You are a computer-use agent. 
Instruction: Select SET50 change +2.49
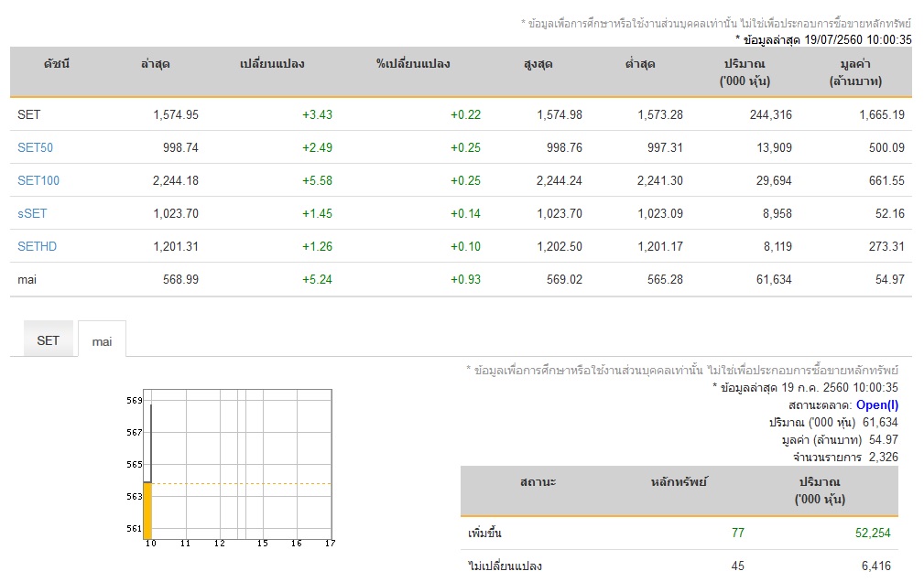pos(317,147)
